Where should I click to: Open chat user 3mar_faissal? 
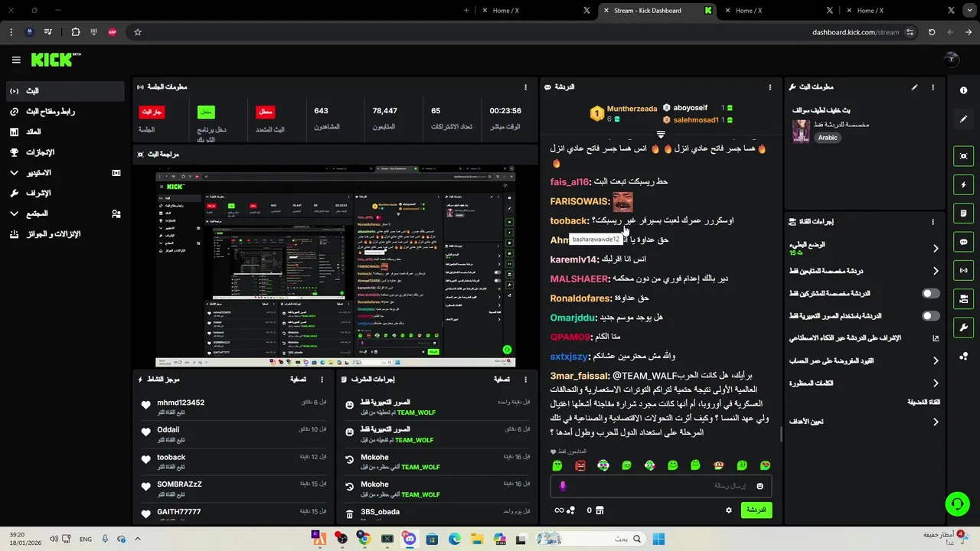tap(580, 376)
